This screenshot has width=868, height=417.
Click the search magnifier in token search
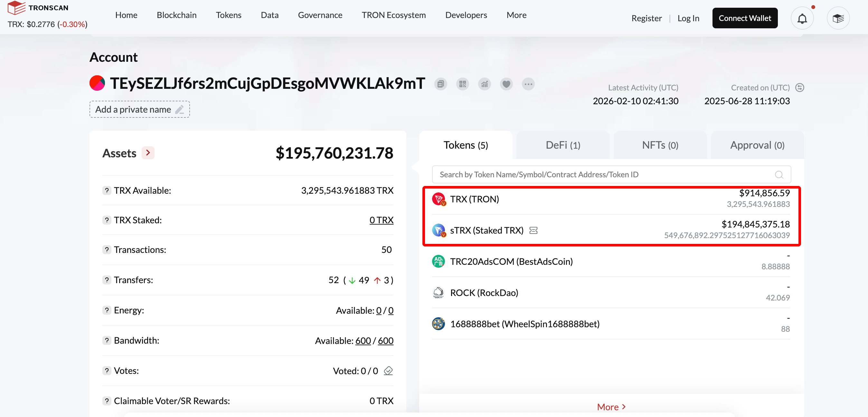779,174
